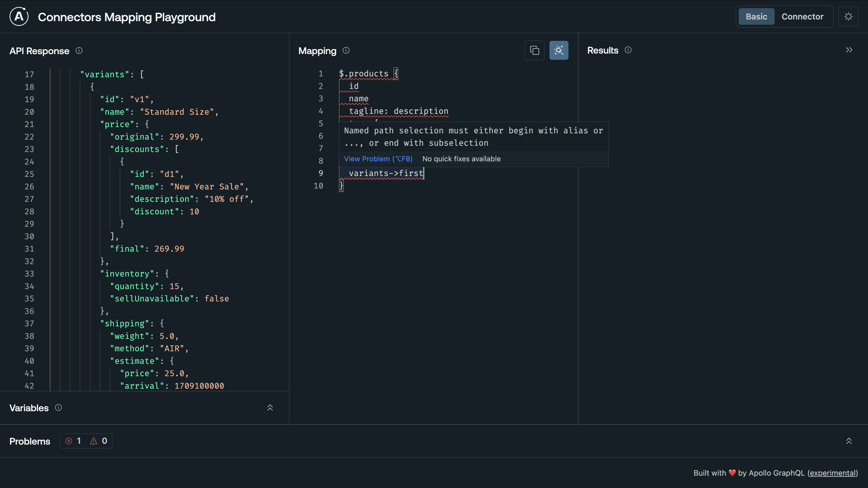Select the Basic tab

(x=756, y=16)
